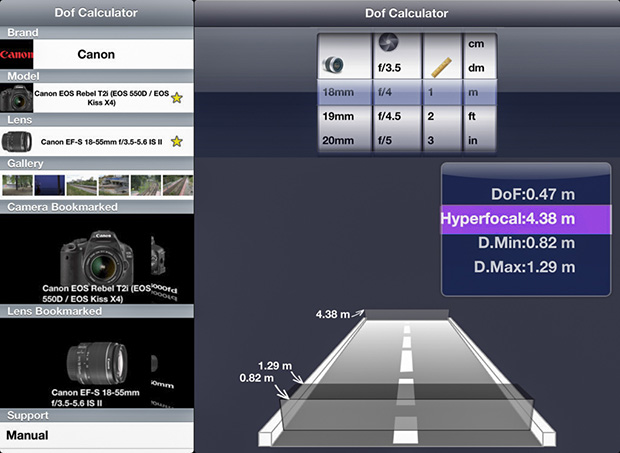Open the Manual support entry
Viewport: 620px width, 453px height.
[x=97, y=435]
